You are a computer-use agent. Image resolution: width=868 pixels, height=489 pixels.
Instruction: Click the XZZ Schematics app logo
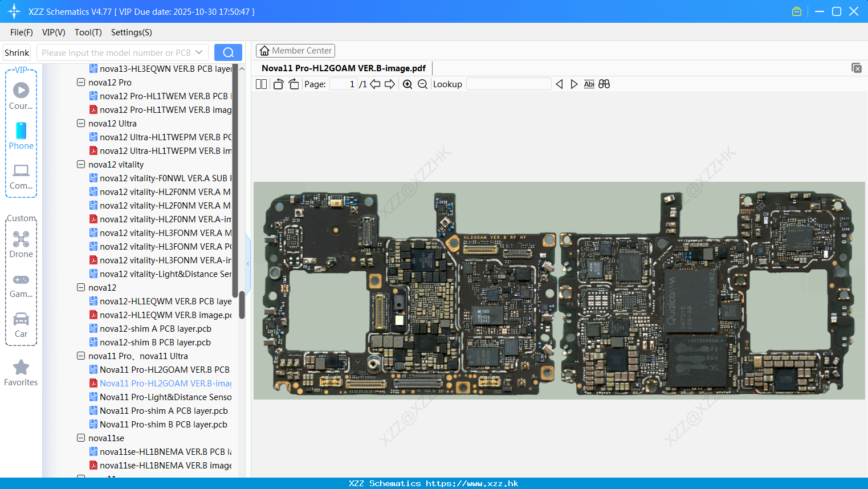(x=14, y=11)
